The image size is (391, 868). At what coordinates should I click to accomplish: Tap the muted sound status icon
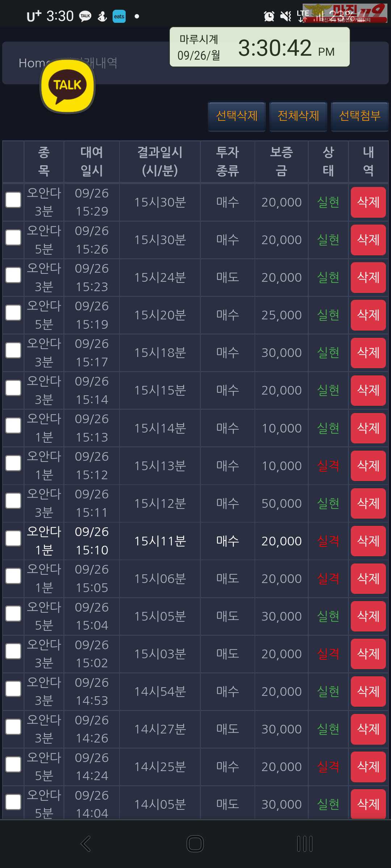tap(286, 16)
